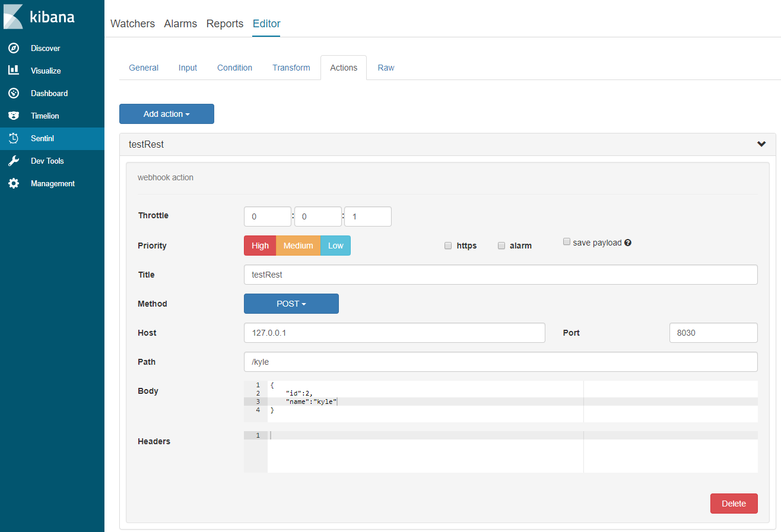Click Discover label in sidebar
This screenshot has height=532, width=781.
(46, 48)
